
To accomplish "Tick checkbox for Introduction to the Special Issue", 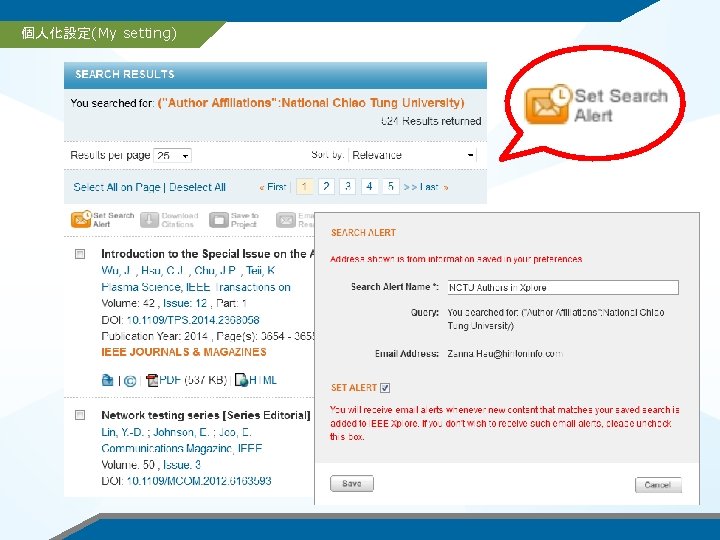I will [x=80, y=254].
